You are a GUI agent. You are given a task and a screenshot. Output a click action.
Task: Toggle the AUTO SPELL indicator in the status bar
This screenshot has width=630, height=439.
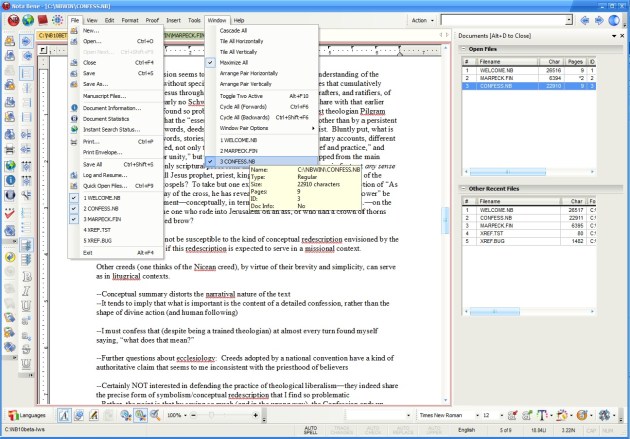[311, 430]
